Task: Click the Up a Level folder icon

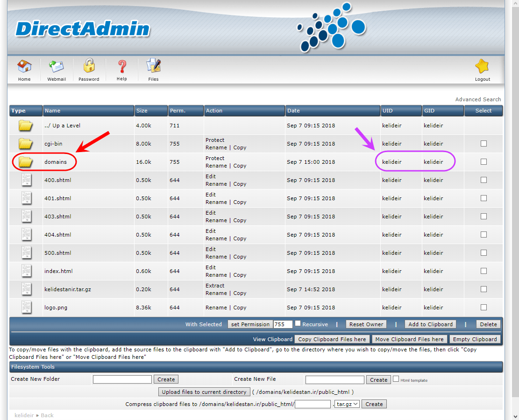Action: click(x=26, y=126)
